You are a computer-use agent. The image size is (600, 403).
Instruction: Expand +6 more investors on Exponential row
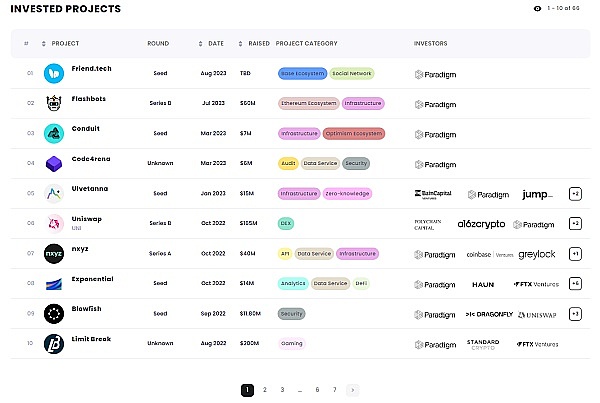click(x=575, y=284)
